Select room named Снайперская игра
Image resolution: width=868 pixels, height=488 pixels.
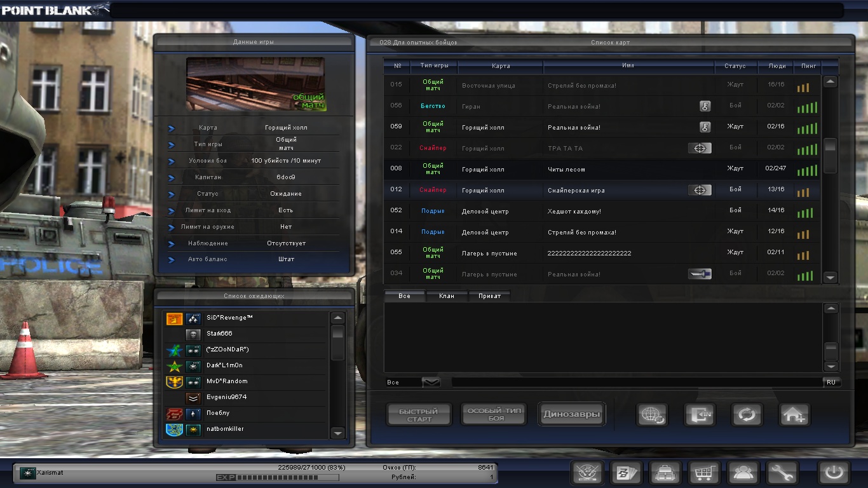coord(602,190)
